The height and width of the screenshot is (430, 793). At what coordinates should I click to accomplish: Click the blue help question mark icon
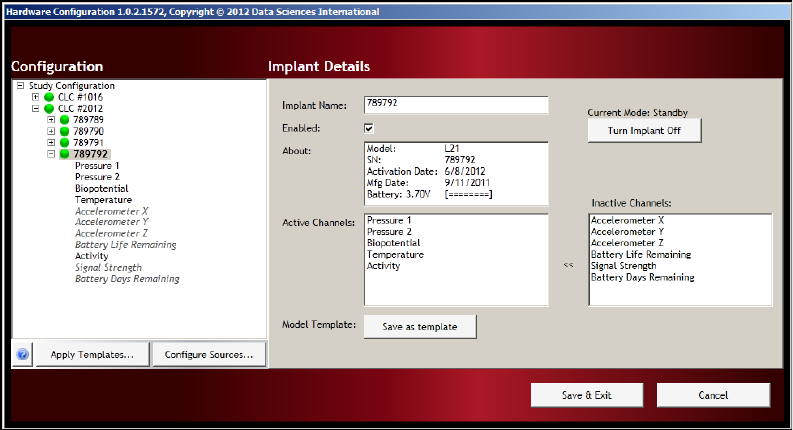pyautogui.click(x=22, y=354)
